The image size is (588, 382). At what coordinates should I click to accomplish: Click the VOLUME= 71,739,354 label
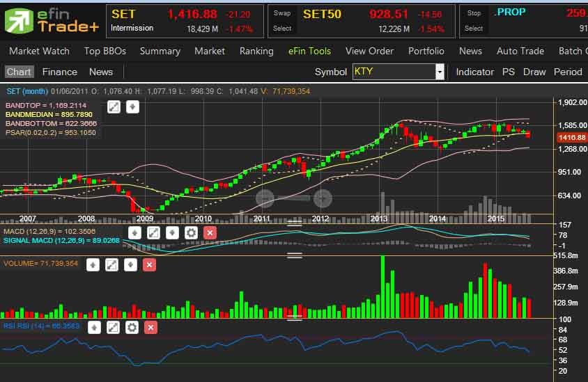click(x=40, y=264)
